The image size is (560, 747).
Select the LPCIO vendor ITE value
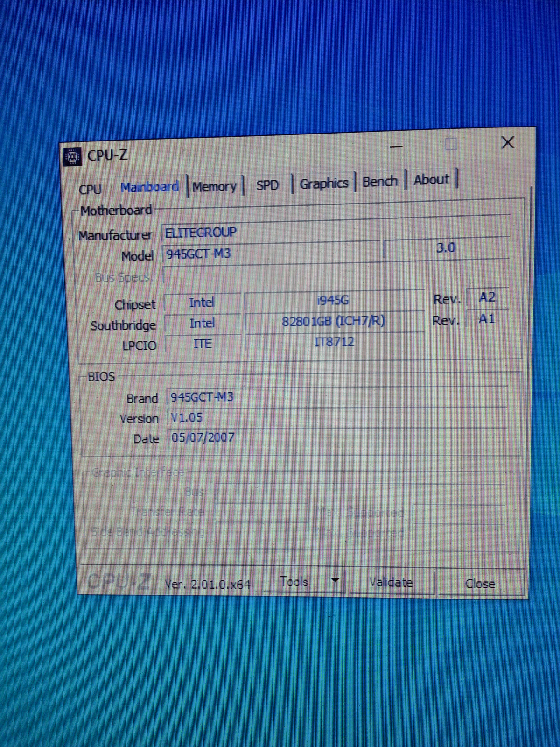203,344
